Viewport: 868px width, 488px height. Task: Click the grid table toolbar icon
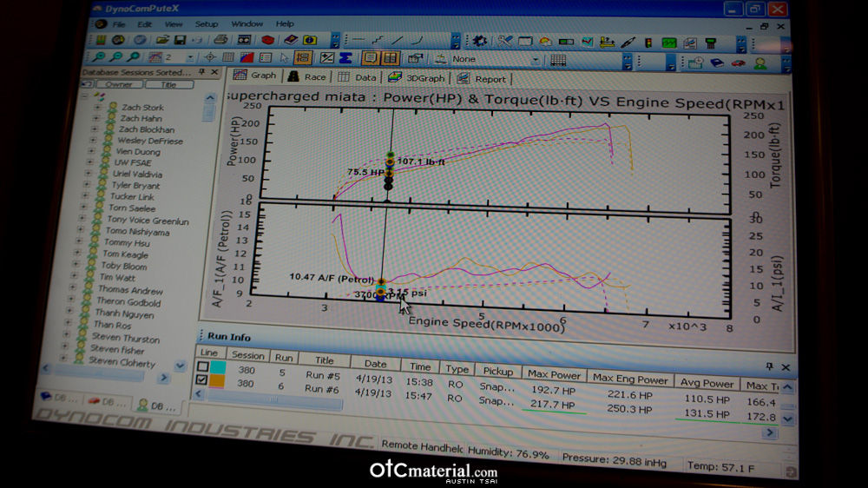click(228, 57)
